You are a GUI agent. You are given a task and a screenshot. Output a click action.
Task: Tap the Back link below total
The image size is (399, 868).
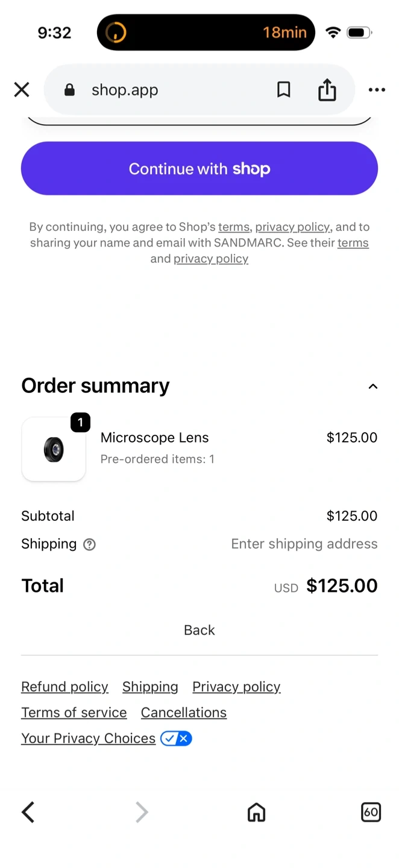pos(199,630)
